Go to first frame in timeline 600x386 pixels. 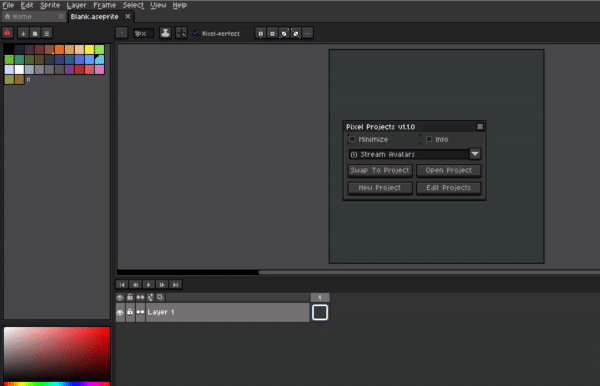(x=122, y=285)
